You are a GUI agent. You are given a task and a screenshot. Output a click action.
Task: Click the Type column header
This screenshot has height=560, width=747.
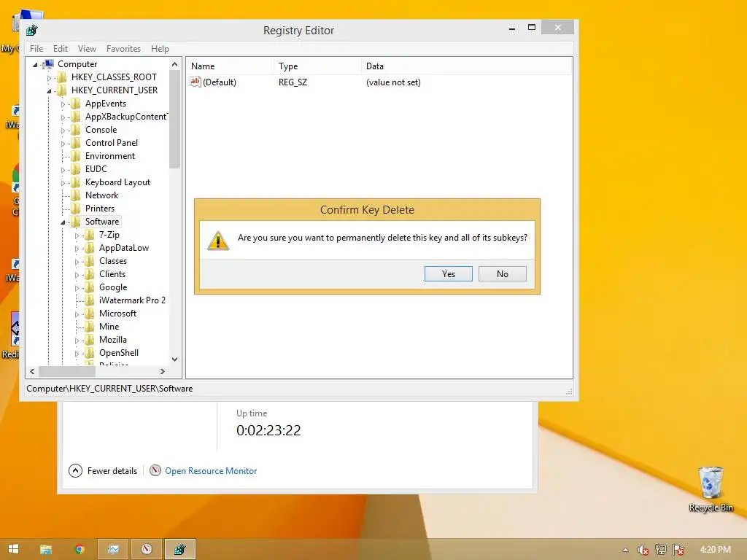pos(317,66)
